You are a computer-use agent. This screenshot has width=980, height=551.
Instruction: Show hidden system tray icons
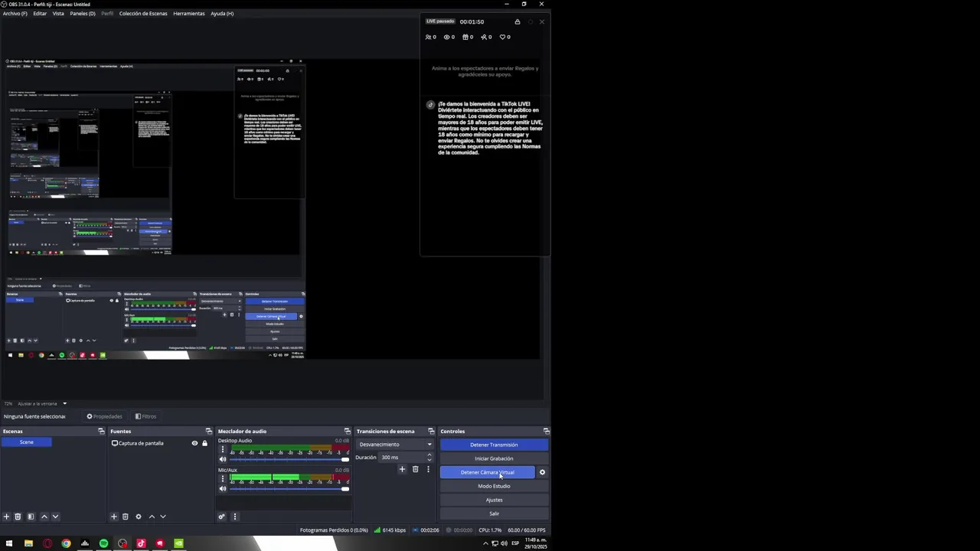(x=485, y=543)
